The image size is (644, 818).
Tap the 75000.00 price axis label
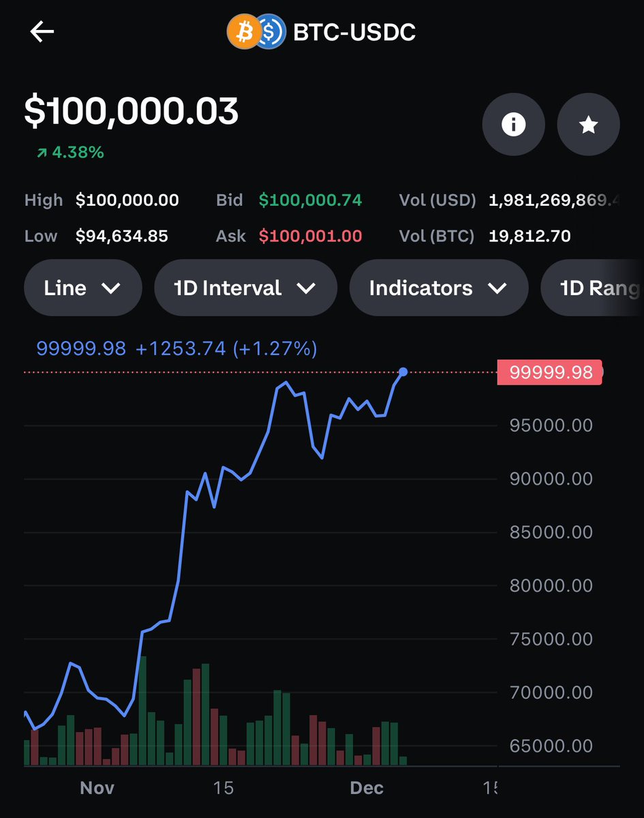click(x=551, y=639)
